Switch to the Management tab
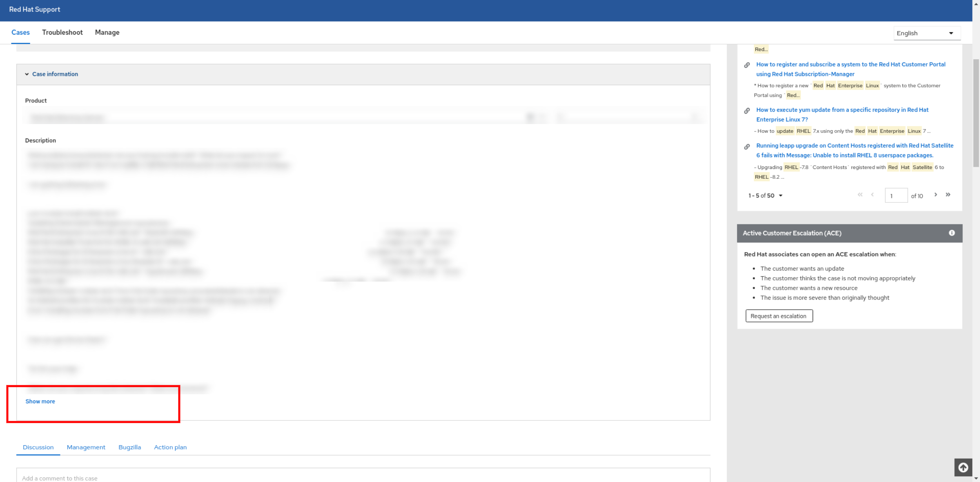This screenshot has height=482, width=980. (86, 446)
